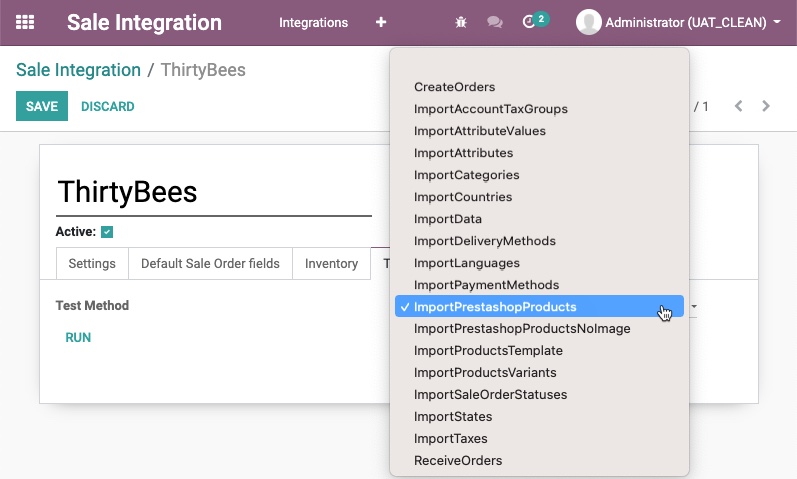Select CreateOrders option
The image size is (797, 479).
coord(539,87)
